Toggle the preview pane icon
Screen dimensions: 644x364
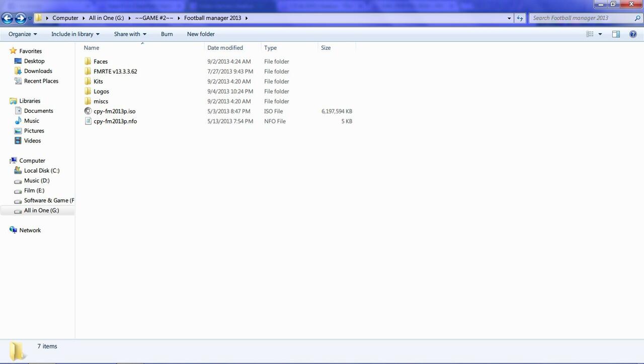[616, 34]
